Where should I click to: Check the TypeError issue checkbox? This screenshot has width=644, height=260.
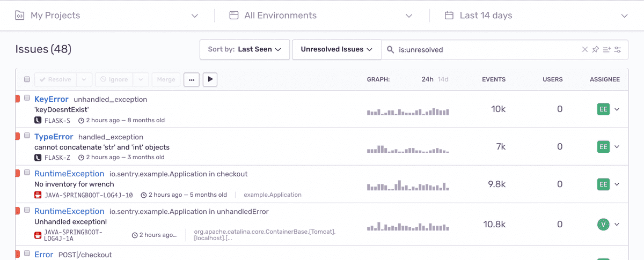click(x=27, y=136)
